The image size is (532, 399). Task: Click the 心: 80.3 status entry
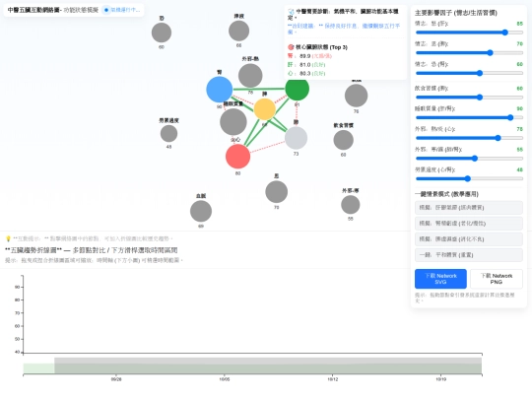[x=306, y=74]
